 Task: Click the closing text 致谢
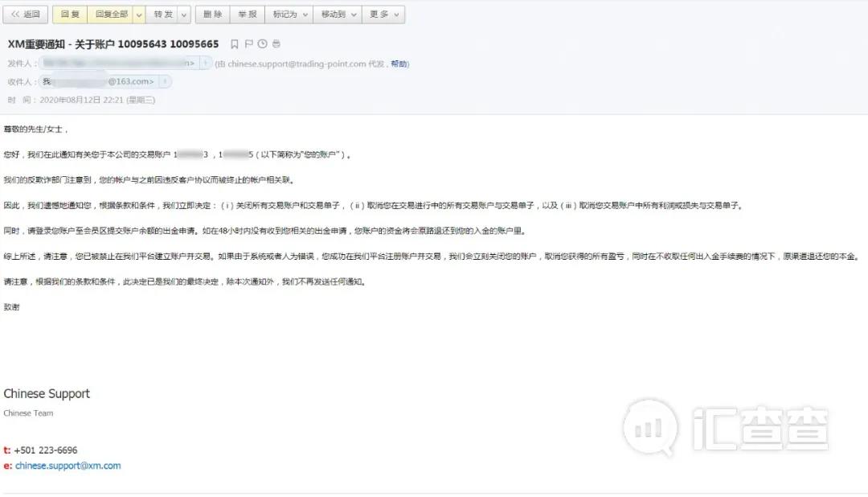point(11,307)
